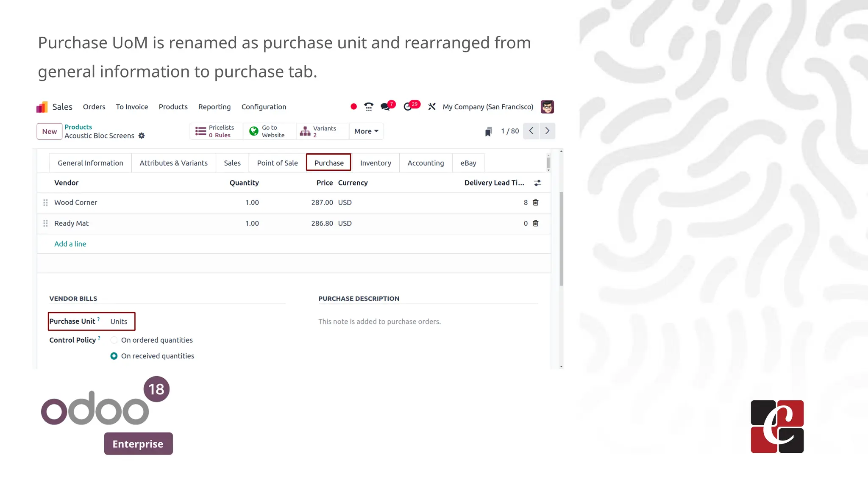The height and width of the screenshot is (488, 868).
Task: Open Pricelists 0 Rules stat button
Action: click(216, 131)
